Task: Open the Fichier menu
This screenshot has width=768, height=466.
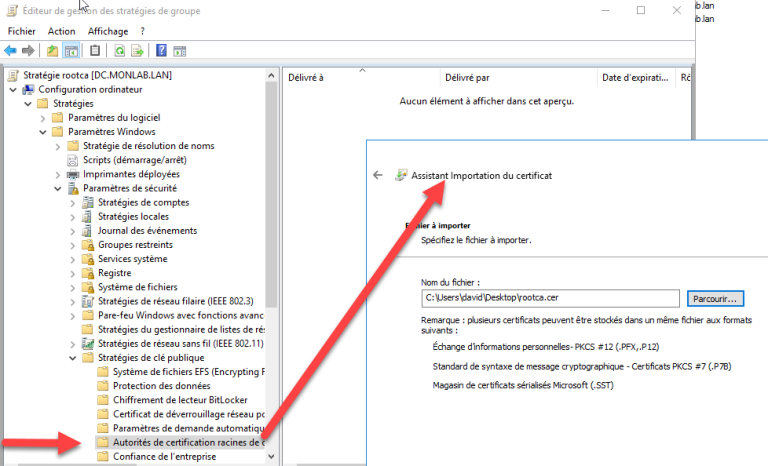Action: pyautogui.click(x=21, y=31)
